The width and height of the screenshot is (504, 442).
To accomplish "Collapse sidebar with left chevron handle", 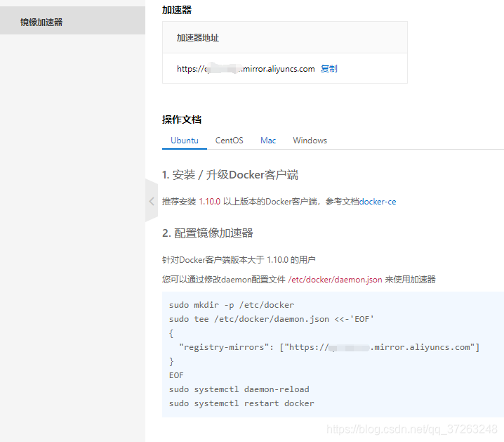I will click(x=152, y=202).
